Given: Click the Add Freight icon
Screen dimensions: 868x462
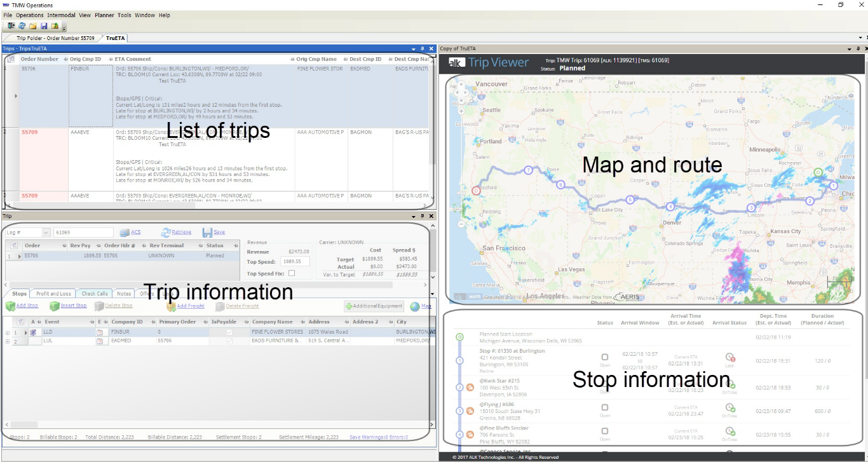Looking at the screenshot, I should [170, 306].
